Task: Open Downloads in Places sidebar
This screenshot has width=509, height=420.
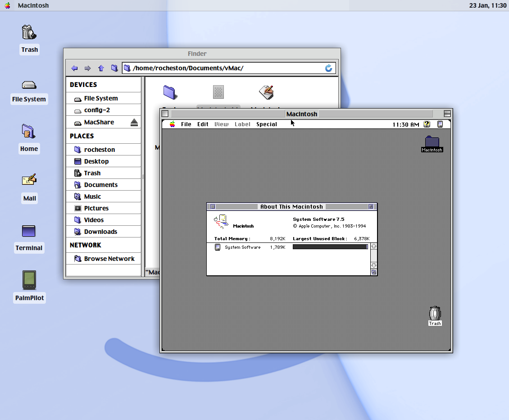Action: 103,232
